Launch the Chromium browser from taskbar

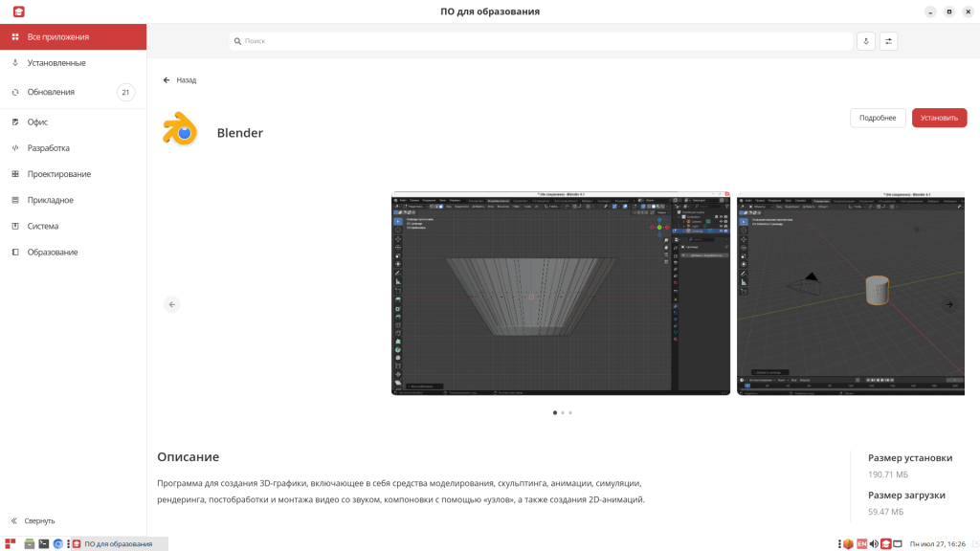pyautogui.click(x=58, y=543)
